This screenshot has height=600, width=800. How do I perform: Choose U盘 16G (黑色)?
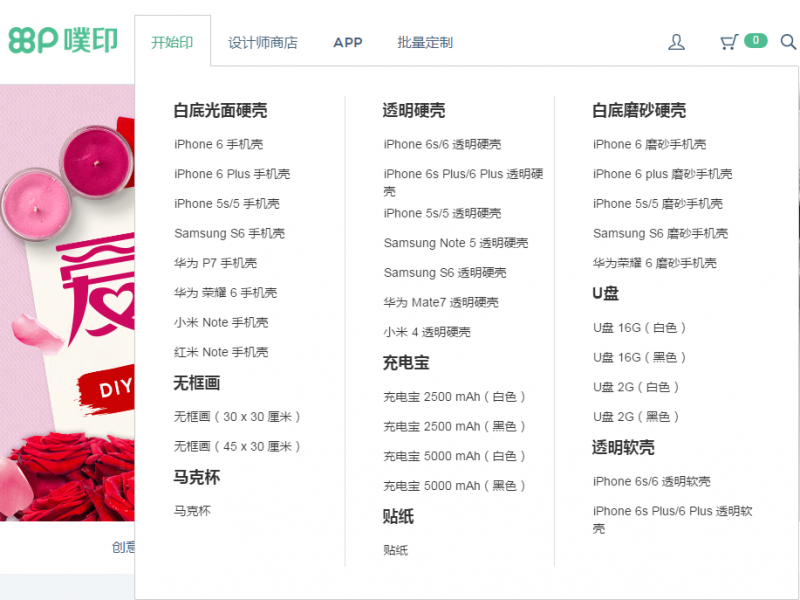pyautogui.click(x=639, y=357)
